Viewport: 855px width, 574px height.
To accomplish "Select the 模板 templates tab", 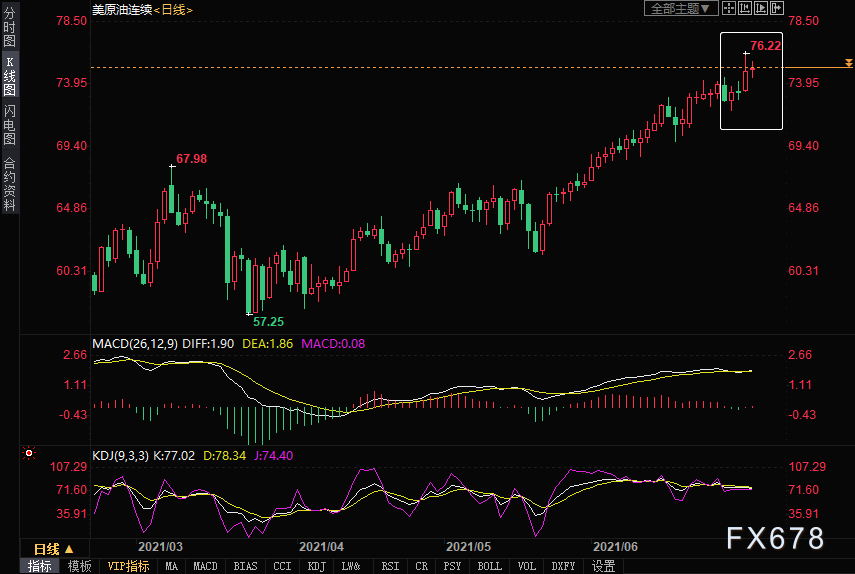I will [79, 566].
